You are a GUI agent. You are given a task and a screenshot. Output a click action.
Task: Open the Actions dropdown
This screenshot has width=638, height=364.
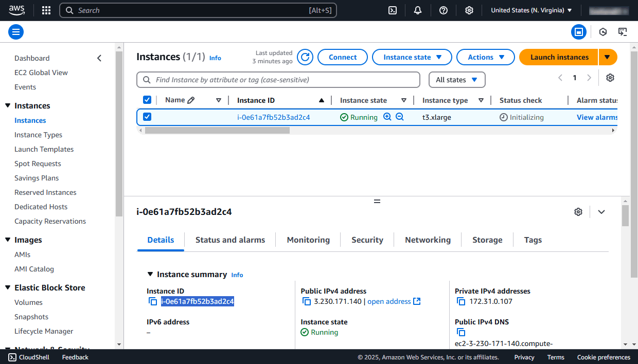tap(485, 57)
